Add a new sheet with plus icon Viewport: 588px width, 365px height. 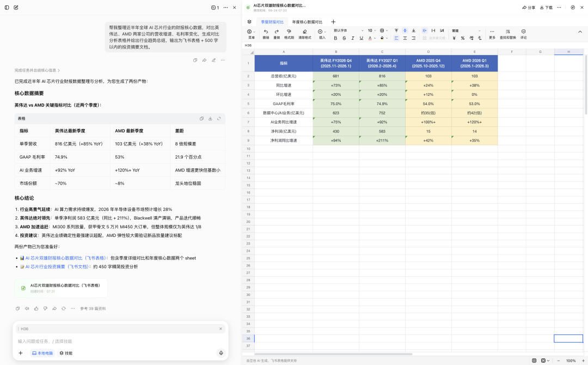pos(333,22)
